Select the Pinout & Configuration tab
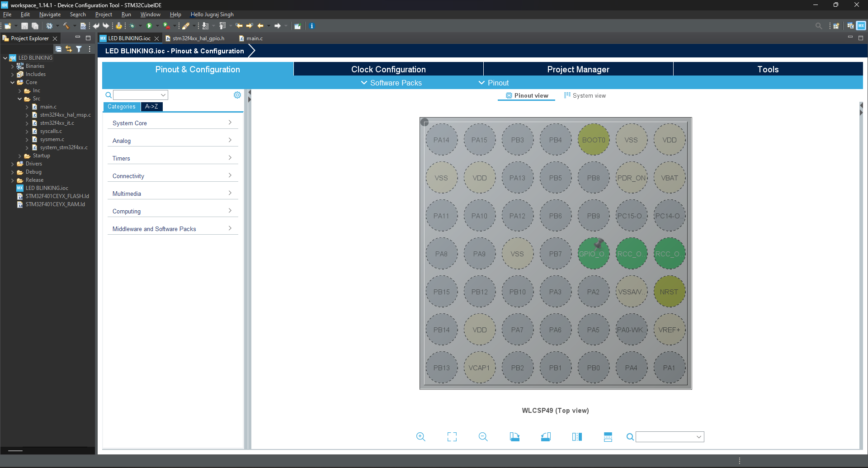This screenshot has height=468, width=868. (198, 69)
